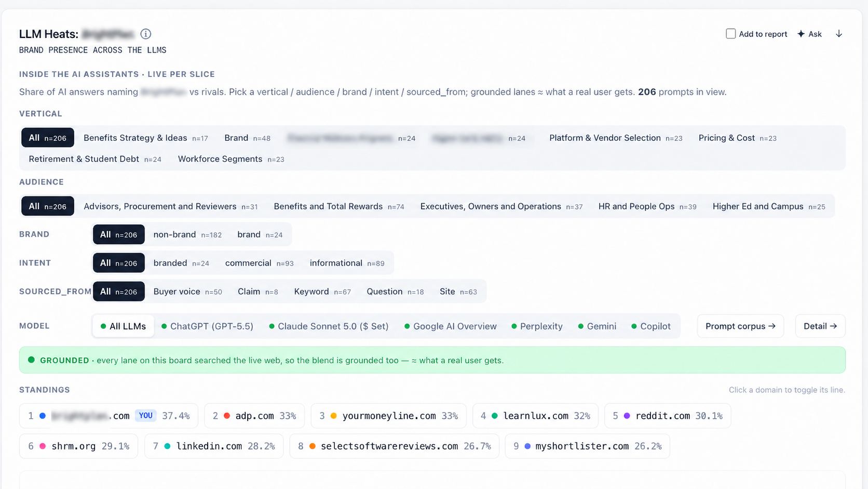Choose HR and People Ops audience

point(647,206)
